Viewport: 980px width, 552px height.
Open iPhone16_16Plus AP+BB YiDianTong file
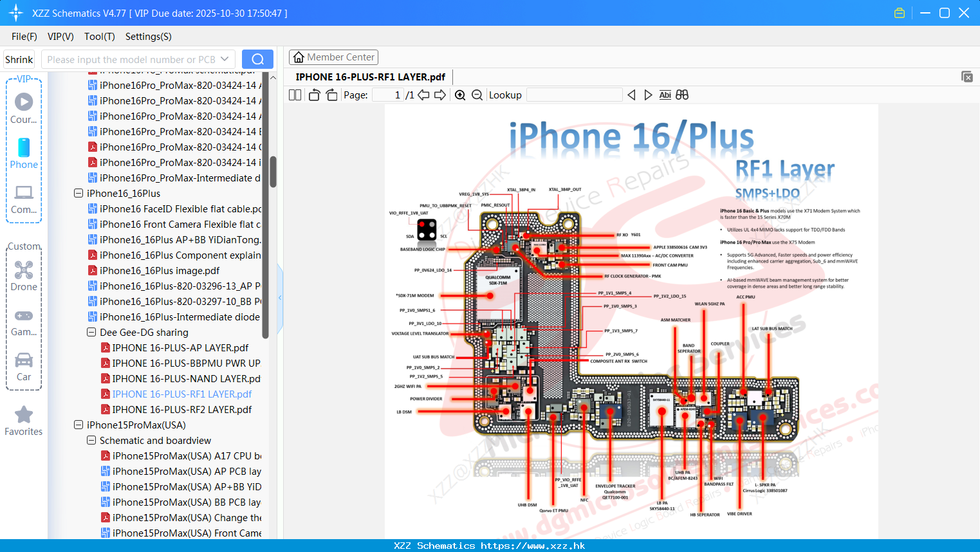[x=174, y=239]
